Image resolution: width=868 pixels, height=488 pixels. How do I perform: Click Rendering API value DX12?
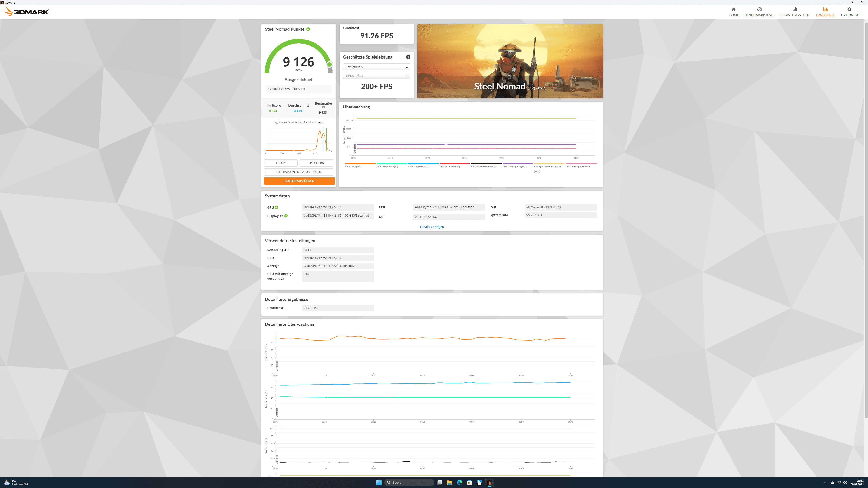338,250
